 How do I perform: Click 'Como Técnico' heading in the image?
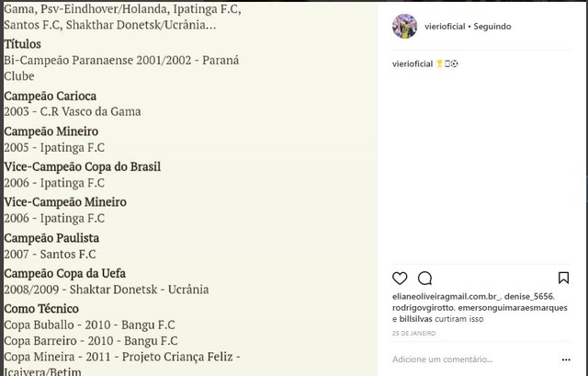(x=41, y=308)
